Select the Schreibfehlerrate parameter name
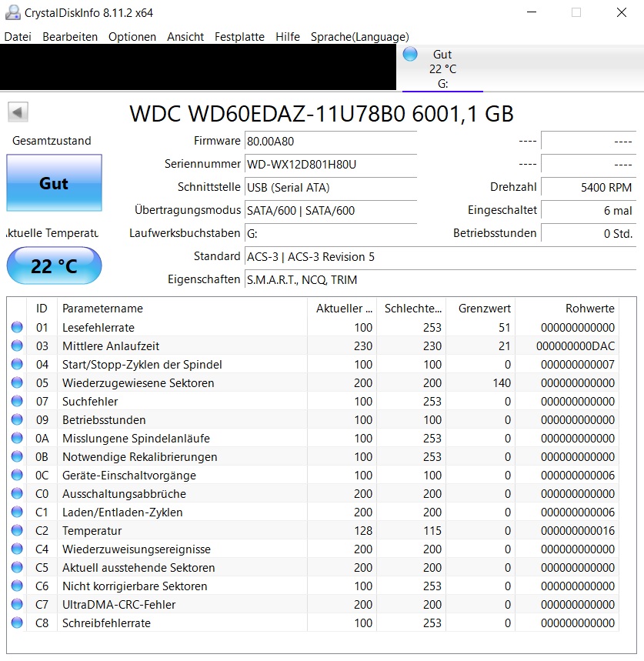644x661 pixels. pyautogui.click(x=106, y=623)
